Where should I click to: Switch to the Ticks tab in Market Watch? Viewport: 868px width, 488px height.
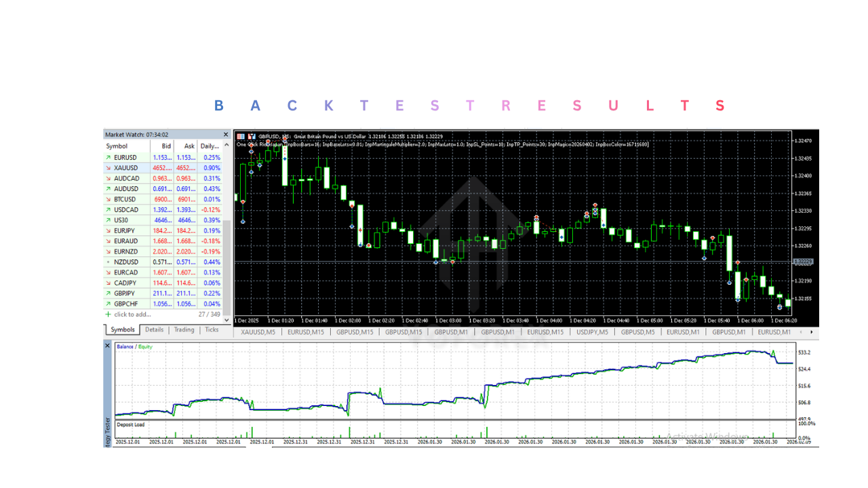(212, 329)
